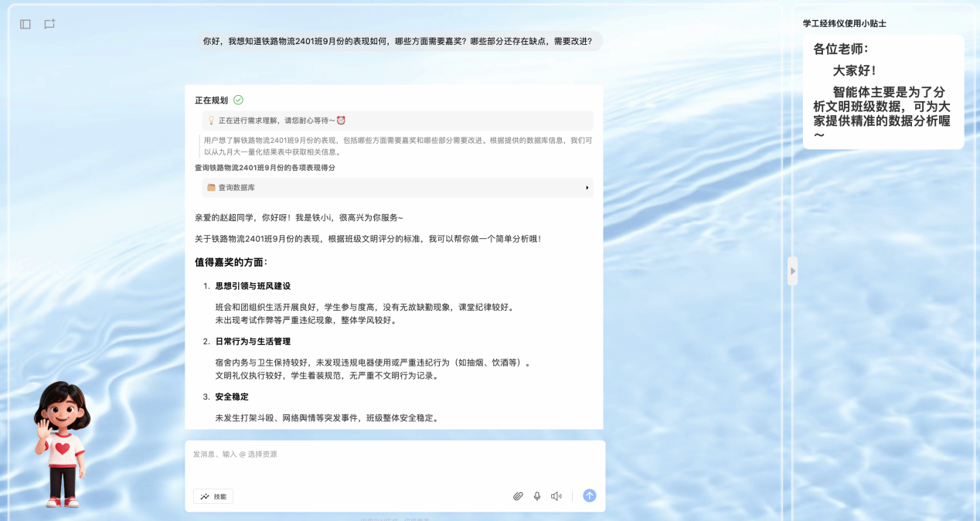Click the speaker read-aloud icon
The height and width of the screenshot is (521, 980).
click(556, 496)
